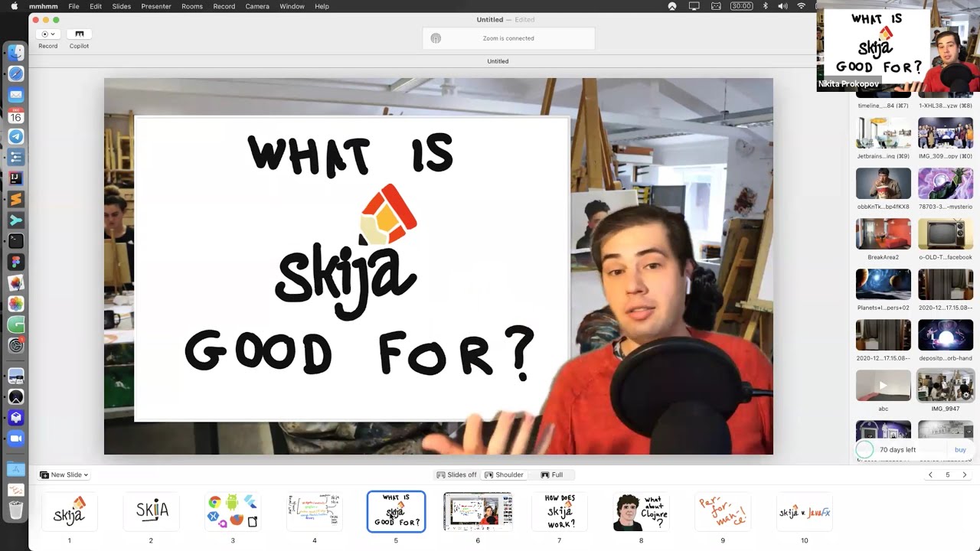980x551 pixels.
Task: Select slide 1 Skija logo thumbnail
Action: point(69,511)
